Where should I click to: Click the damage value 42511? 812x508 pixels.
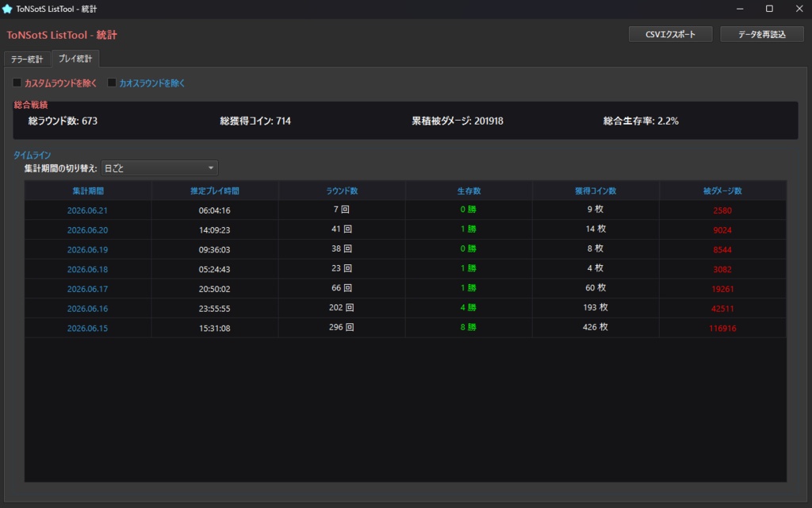tap(722, 310)
